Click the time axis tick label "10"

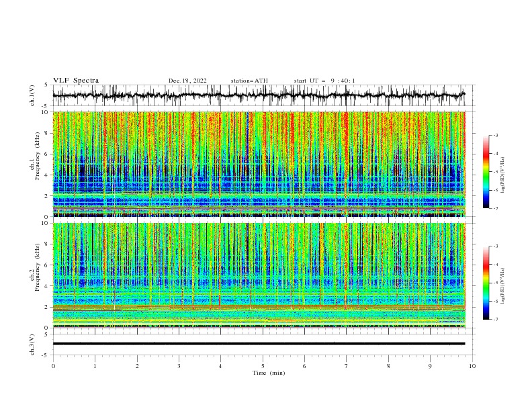(x=472, y=366)
